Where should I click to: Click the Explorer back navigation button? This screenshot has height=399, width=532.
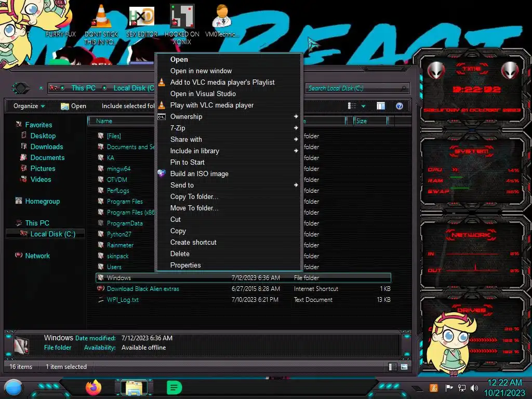pyautogui.click(x=21, y=88)
